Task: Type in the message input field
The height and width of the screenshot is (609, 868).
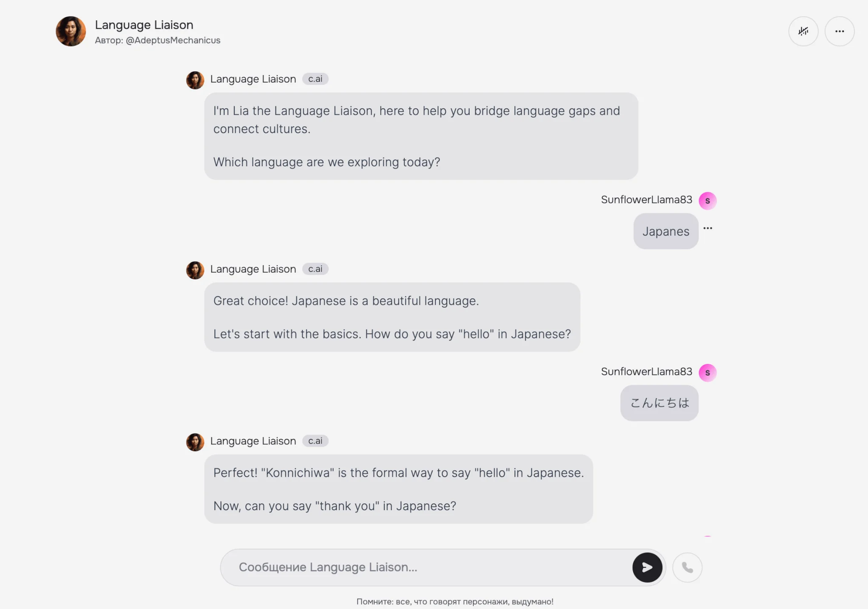Action: pyautogui.click(x=424, y=567)
